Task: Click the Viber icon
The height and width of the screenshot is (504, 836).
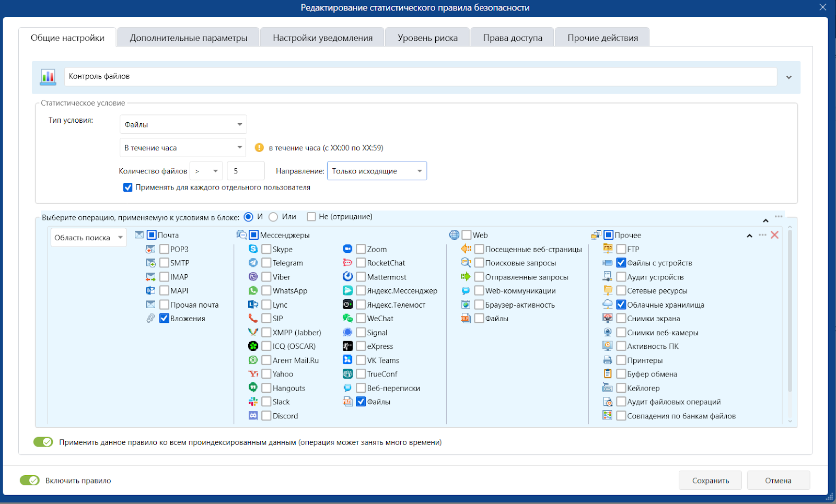Action: coord(253,277)
